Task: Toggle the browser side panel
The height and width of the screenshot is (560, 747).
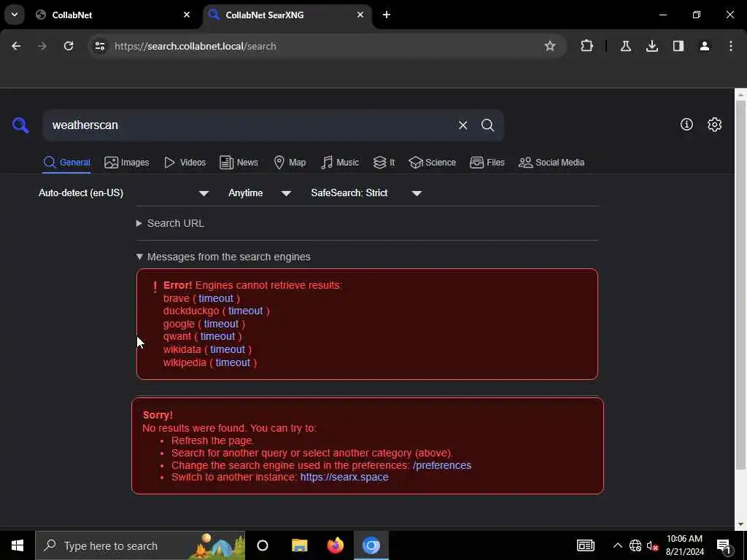Action: (x=678, y=46)
